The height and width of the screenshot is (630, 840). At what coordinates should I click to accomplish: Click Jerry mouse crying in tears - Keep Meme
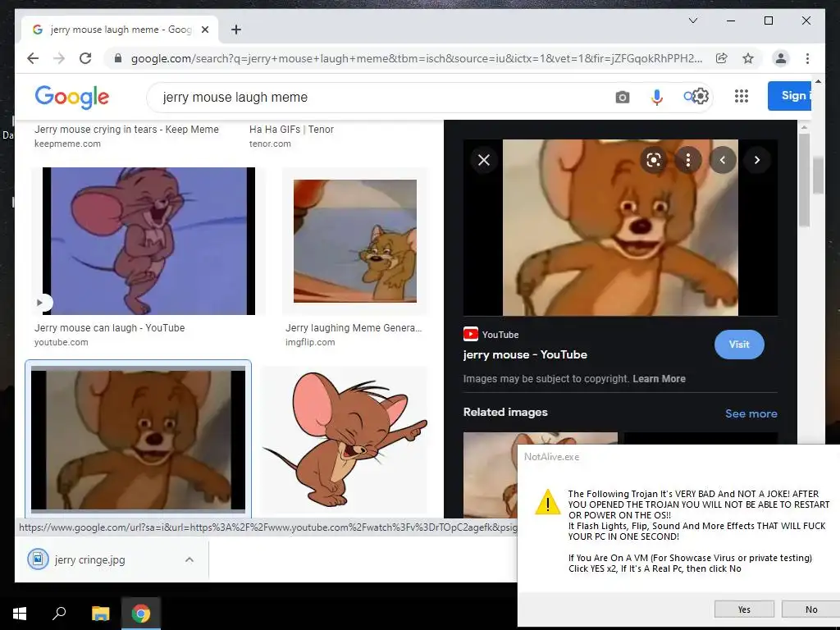(126, 129)
